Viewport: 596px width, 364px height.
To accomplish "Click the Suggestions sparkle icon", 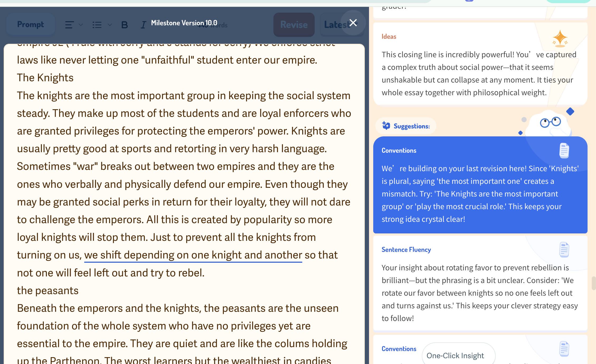I will (x=386, y=126).
